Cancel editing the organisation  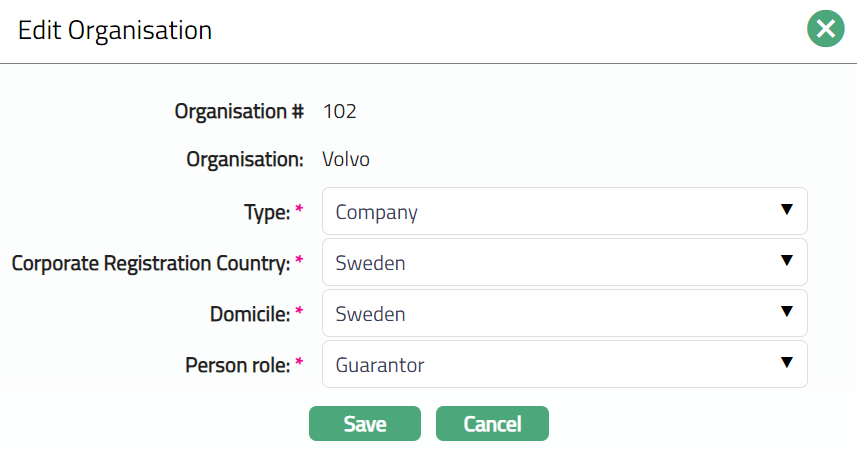point(492,424)
